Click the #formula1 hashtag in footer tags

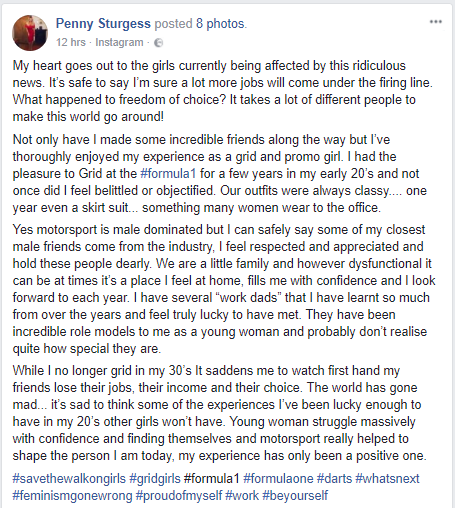coord(212,479)
